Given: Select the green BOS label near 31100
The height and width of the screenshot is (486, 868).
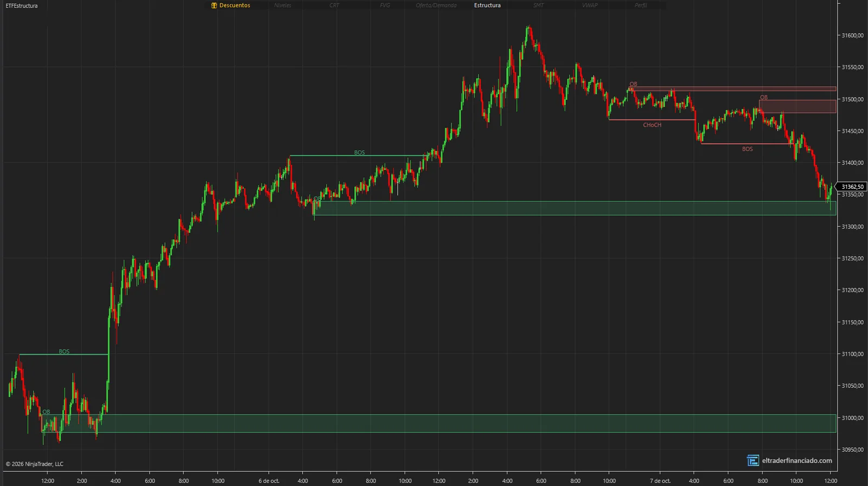Looking at the screenshot, I should pos(64,352).
